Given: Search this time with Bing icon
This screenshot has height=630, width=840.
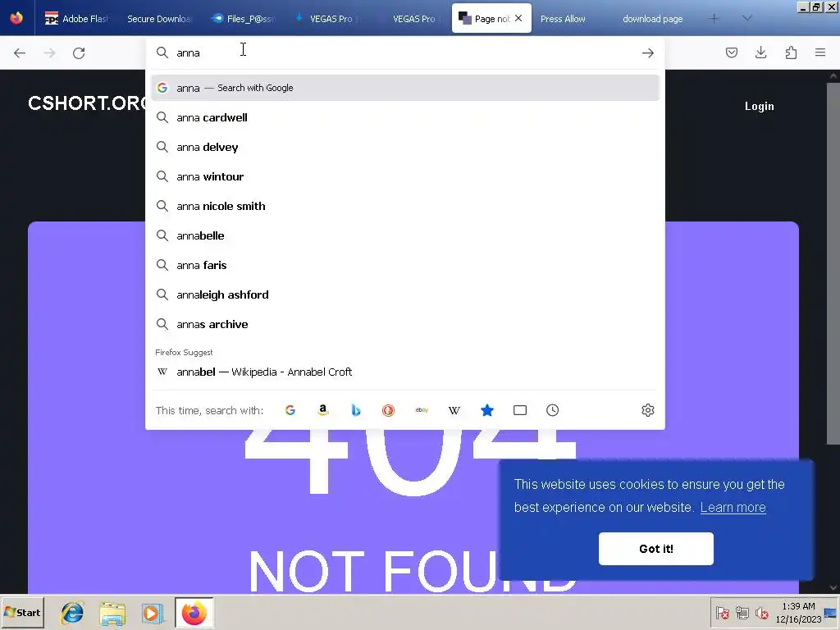Looking at the screenshot, I should click(x=356, y=410).
